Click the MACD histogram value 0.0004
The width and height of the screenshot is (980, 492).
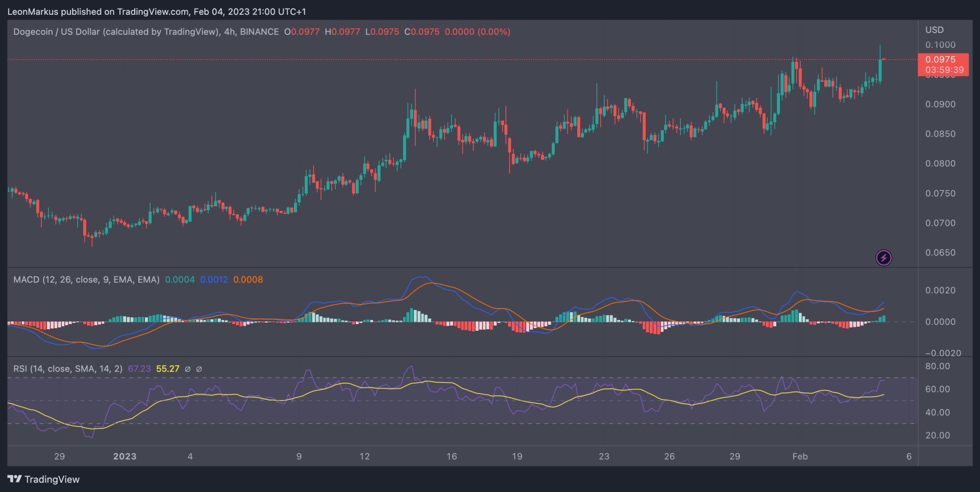pyautogui.click(x=180, y=280)
